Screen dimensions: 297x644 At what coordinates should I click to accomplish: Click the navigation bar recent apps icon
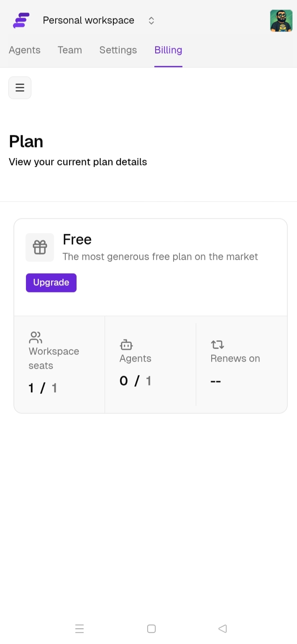(79, 628)
